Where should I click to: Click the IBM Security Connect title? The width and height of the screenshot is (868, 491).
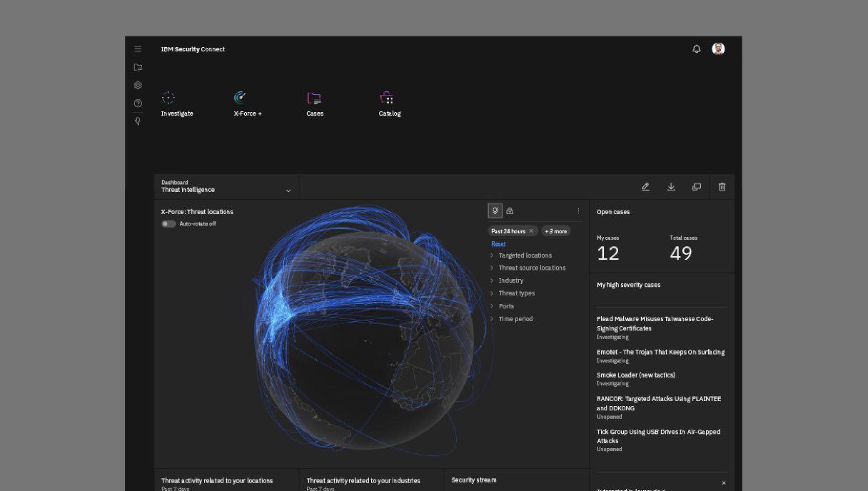point(193,49)
